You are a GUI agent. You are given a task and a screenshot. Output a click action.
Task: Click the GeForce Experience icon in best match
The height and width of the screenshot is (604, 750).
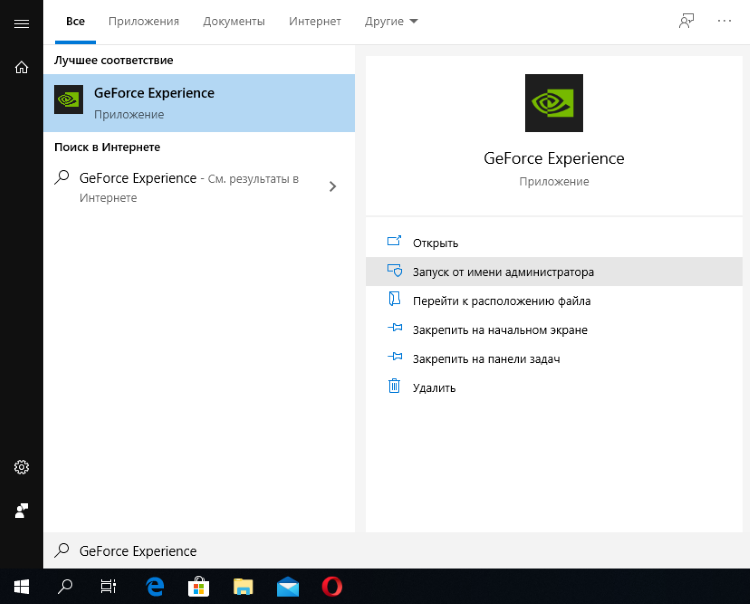tap(68, 99)
